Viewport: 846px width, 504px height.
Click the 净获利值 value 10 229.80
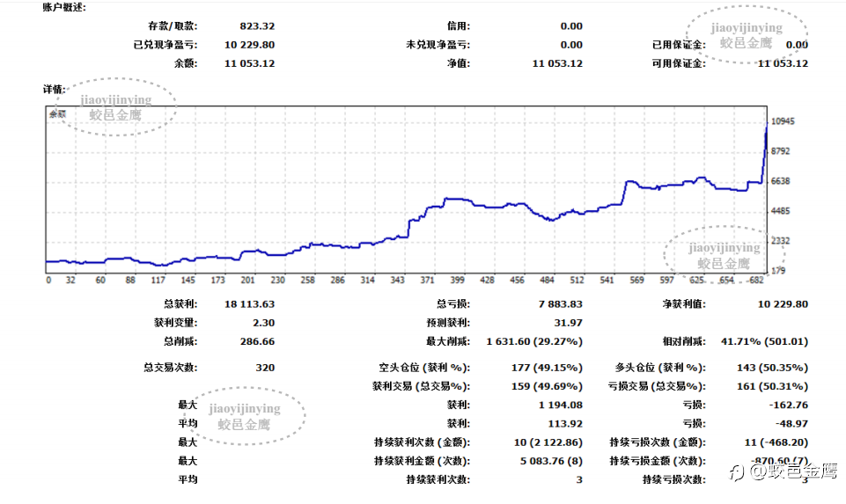(x=783, y=304)
